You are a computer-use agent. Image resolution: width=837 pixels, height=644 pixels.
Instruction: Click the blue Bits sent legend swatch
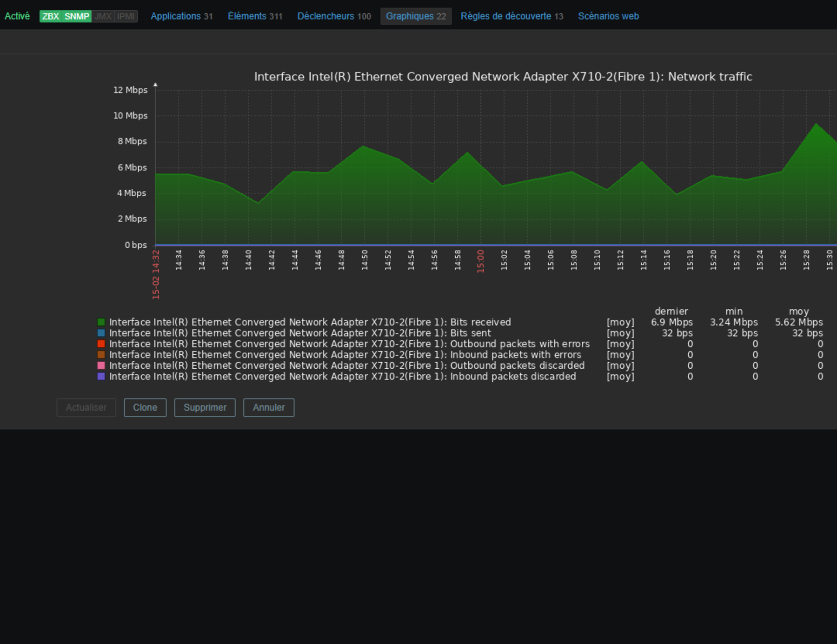pos(101,333)
